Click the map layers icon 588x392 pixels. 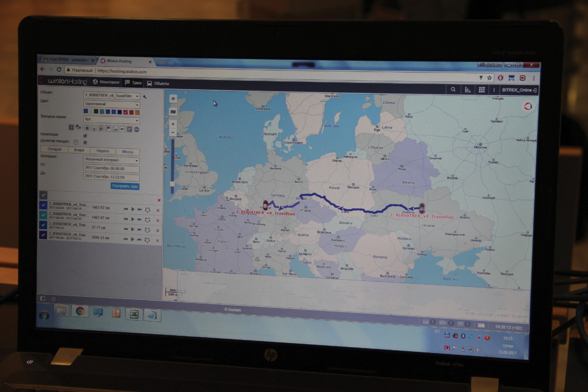(x=173, y=112)
